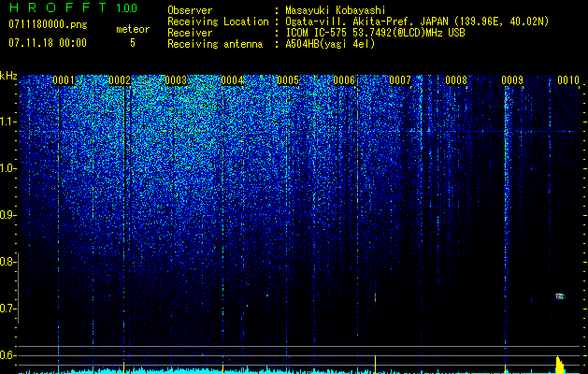Click the 0010 minute marker

click(568, 80)
